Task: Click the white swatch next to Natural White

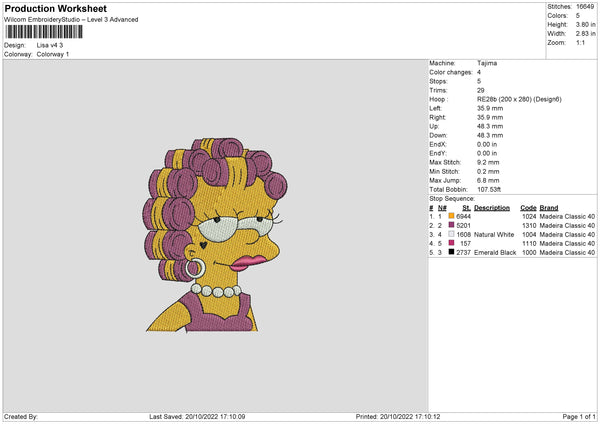Action: (452, 234)
